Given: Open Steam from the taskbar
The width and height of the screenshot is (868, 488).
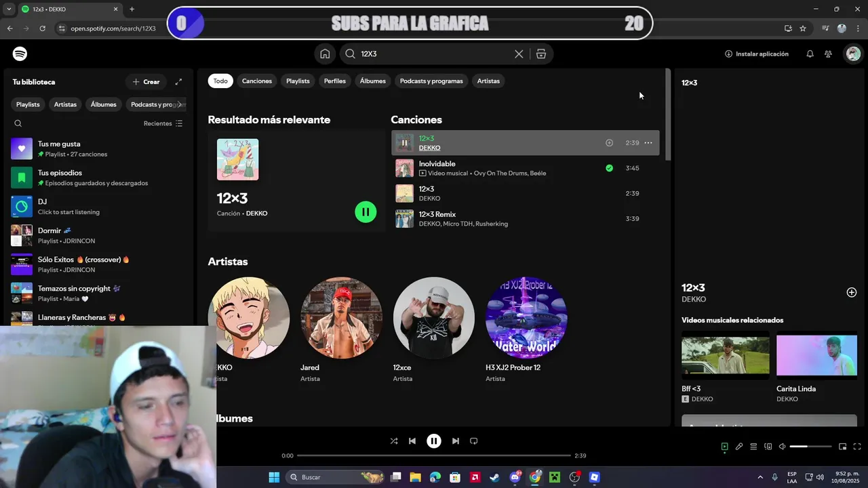Looking at the screenshot, I should tap(495, 477).
